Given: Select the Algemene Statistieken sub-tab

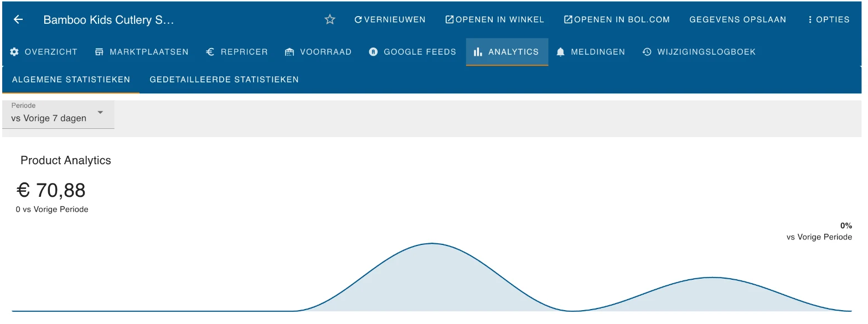Looking at the screenshot, I should (x=71, y=80).
